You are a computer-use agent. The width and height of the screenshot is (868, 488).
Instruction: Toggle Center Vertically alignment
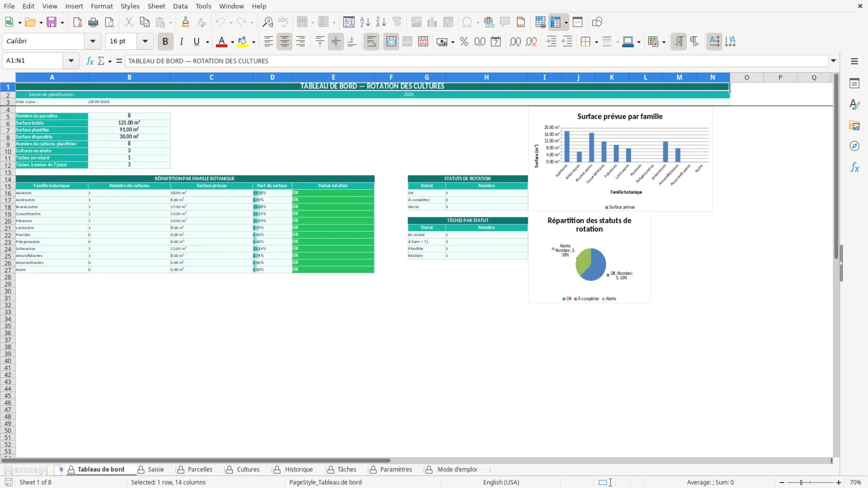(336, 41)
